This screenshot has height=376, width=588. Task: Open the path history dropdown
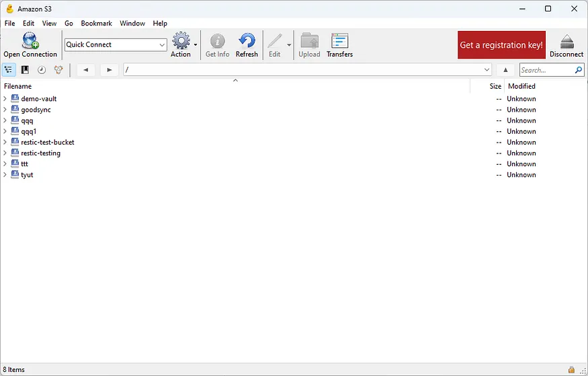click(487, 70)
